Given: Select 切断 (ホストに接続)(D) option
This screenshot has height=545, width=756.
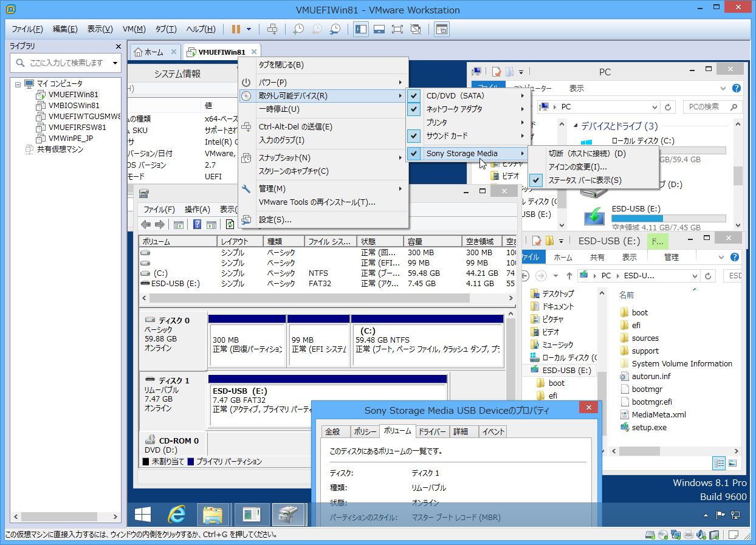Looking at the screenshot, I should click(594, 153).
